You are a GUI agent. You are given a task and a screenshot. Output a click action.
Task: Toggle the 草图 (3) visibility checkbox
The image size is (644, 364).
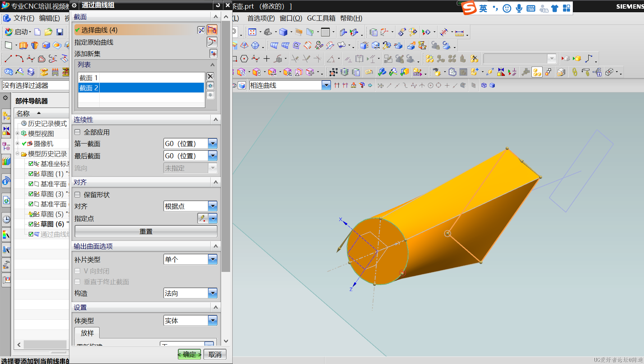[x=31, y=194]
